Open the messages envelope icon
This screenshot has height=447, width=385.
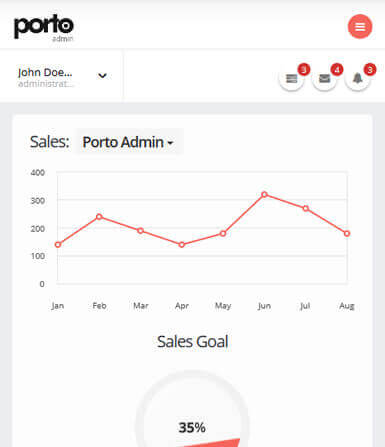(x=324, y=79)
